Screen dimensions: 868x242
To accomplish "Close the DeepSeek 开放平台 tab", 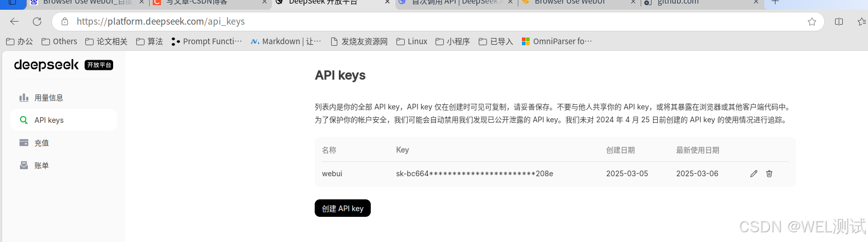I will point(387,3).
